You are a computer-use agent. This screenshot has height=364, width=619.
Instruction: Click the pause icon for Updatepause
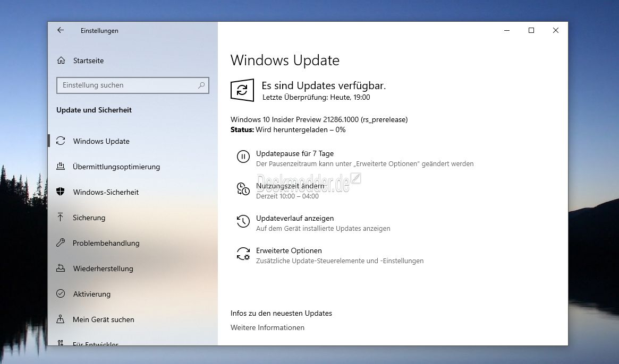(243, 157)
